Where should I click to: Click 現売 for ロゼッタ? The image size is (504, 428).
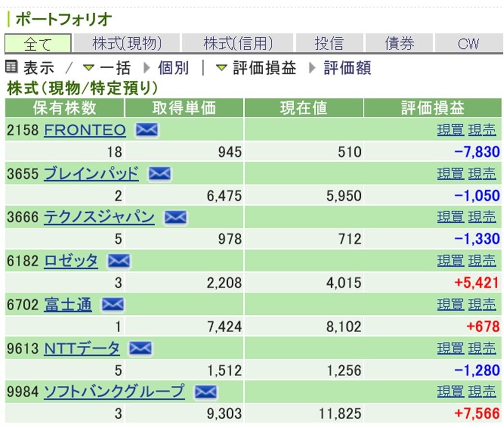coord(482,261)
